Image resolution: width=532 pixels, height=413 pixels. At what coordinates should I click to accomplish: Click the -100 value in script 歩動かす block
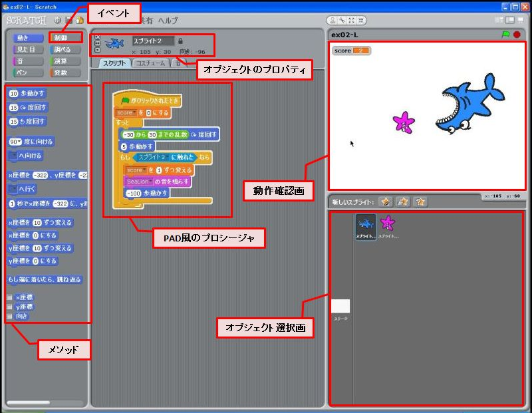(x=134, y=193)
